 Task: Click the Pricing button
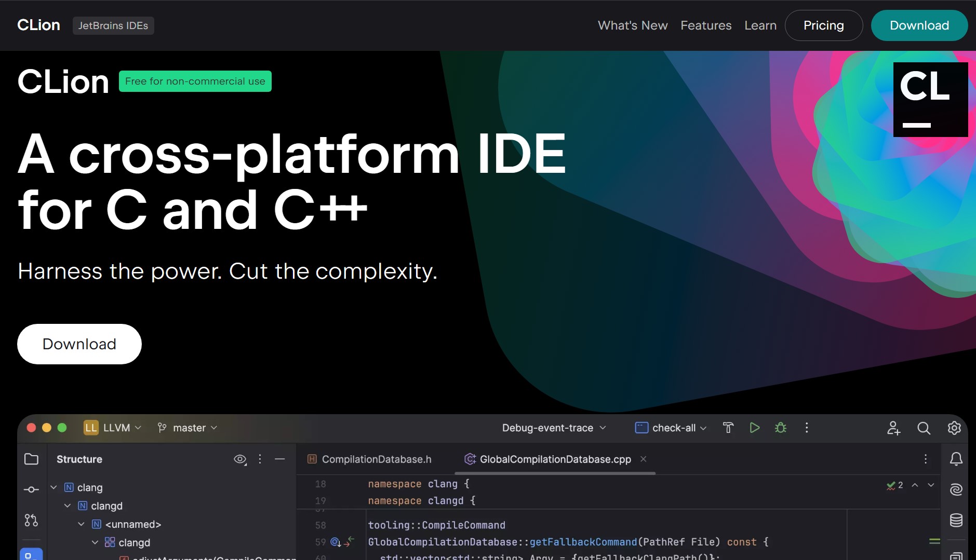click(824, 25)
